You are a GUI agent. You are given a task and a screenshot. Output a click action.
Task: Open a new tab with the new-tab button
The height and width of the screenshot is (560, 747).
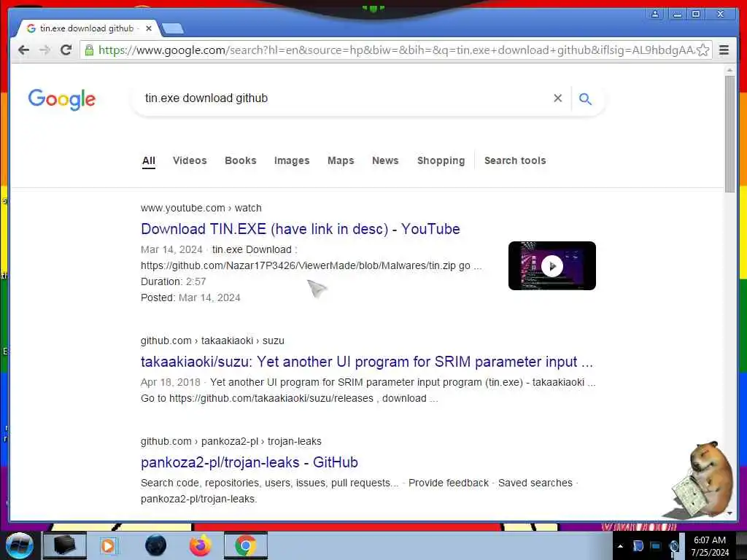tap(172, 29)
